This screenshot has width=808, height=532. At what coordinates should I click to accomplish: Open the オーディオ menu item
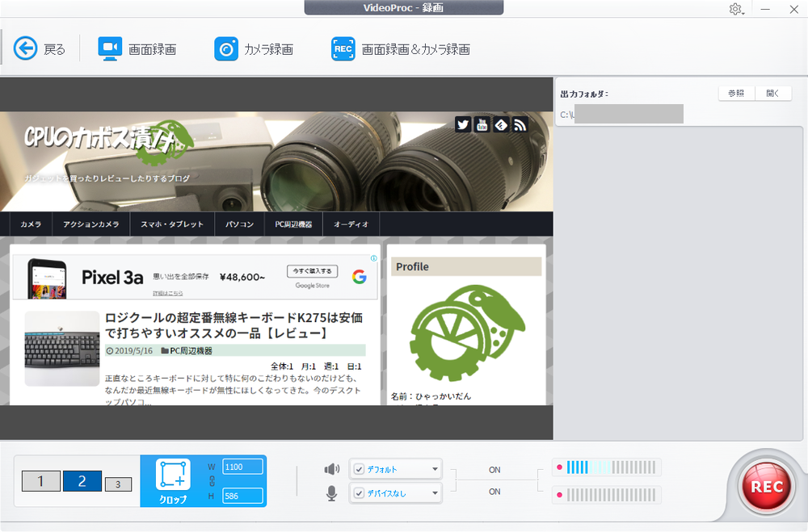[x=351, y=224]
